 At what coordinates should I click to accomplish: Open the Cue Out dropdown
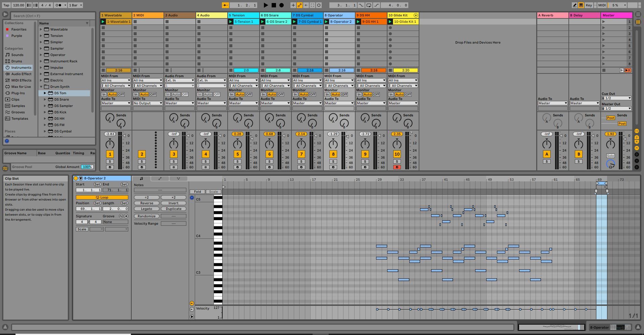coord(616,98)
